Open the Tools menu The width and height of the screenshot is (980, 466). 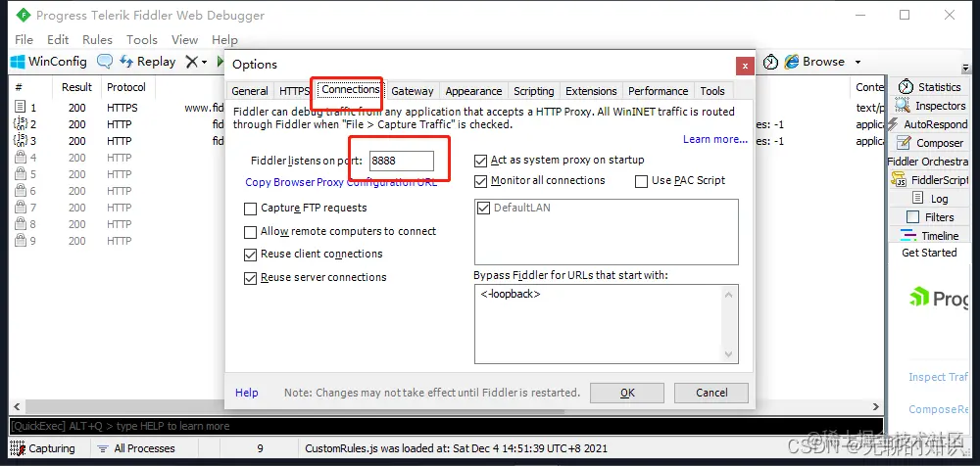pos(142,39)
